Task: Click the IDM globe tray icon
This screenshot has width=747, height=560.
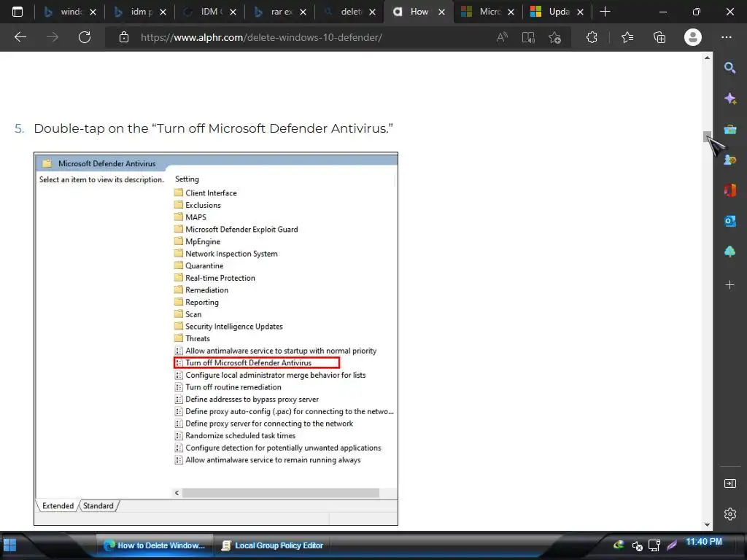Action: tap(619, 545)
